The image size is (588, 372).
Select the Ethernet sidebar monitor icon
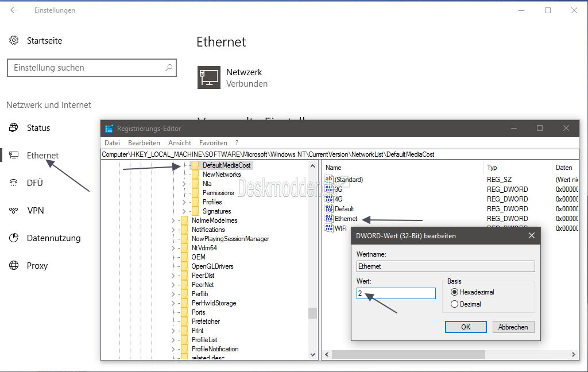[x=14, y=155]
